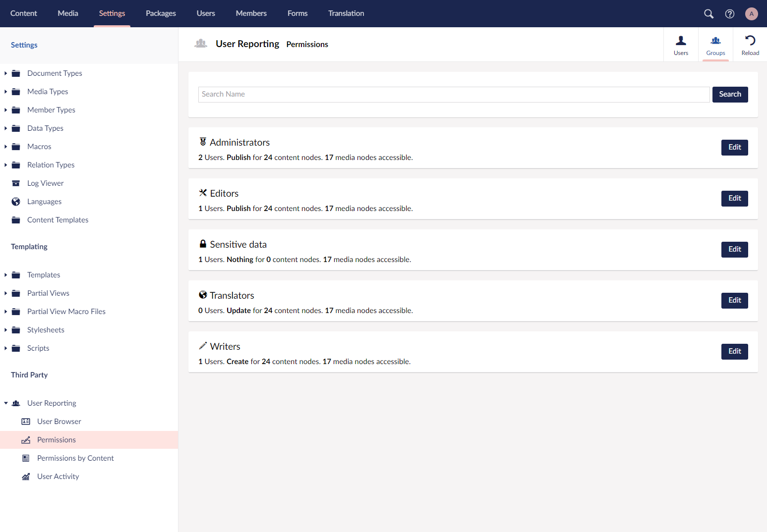Click the Scripts folder icon
Viewport: 767px width, 532px height.
16,348
